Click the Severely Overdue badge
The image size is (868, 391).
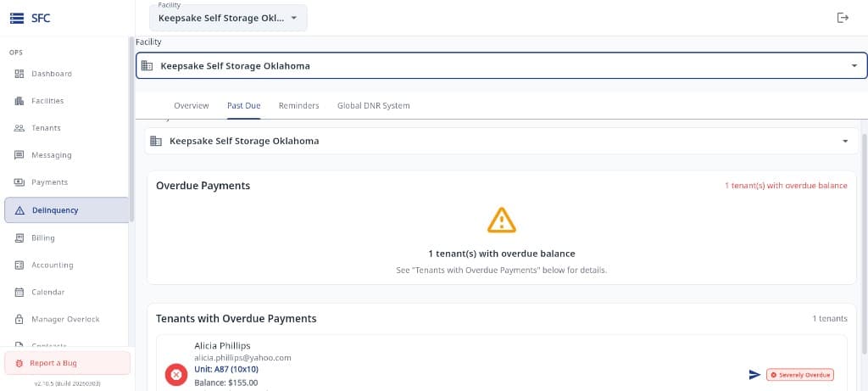coord(800,375)
